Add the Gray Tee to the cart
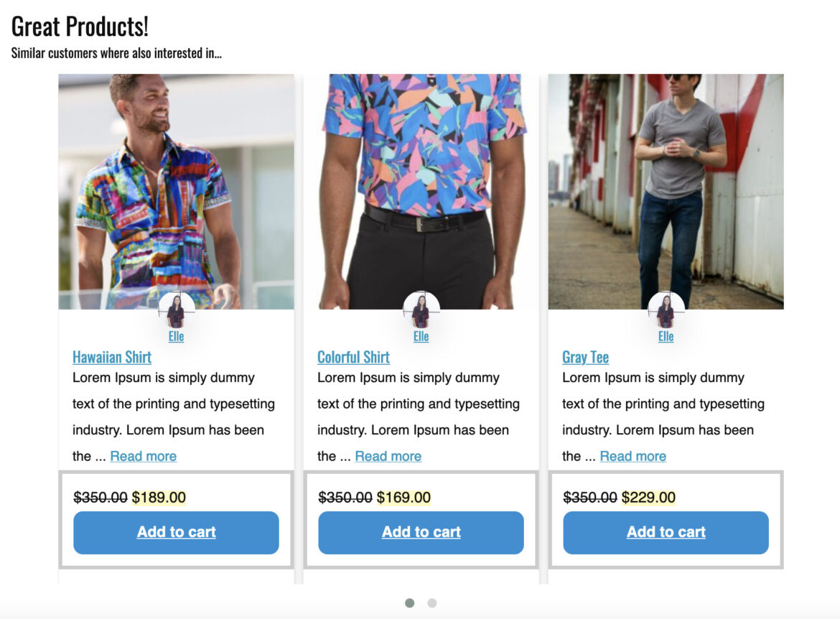840x619 pixels. [x=666, y=532]
